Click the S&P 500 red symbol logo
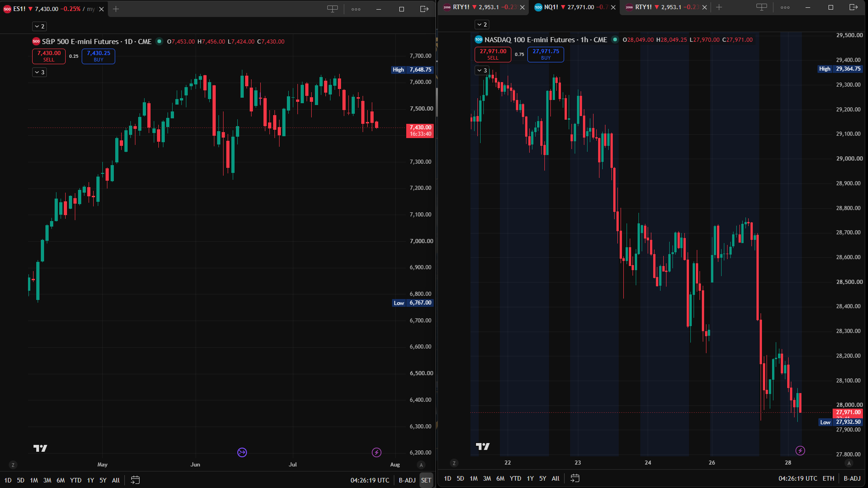Viewport: 868px width, 488px height. coord(36,41)
